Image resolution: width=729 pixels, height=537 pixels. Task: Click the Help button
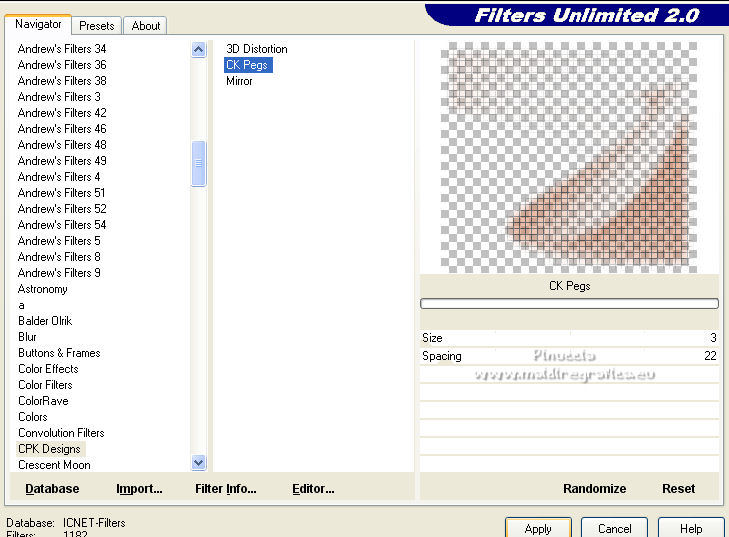click(x=691, y=529)
